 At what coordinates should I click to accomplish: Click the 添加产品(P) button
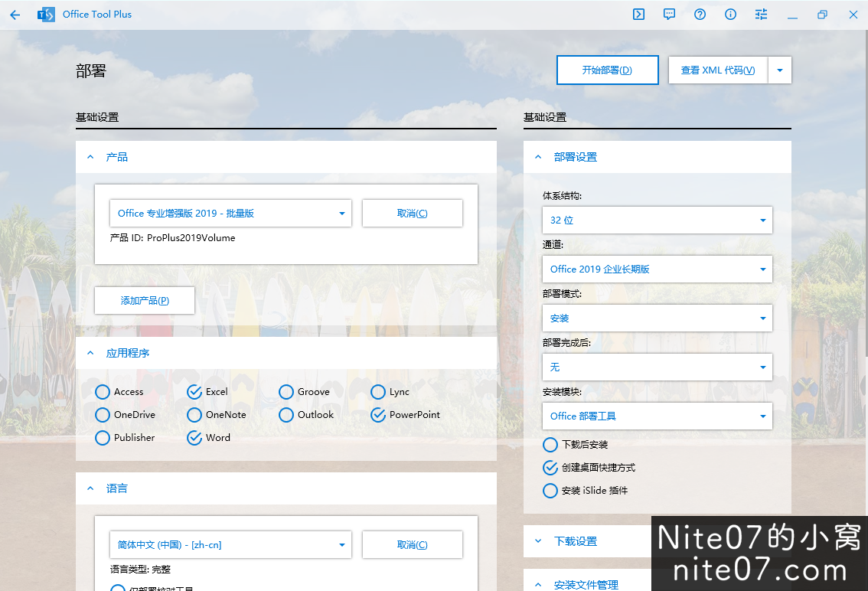[145, 301]
